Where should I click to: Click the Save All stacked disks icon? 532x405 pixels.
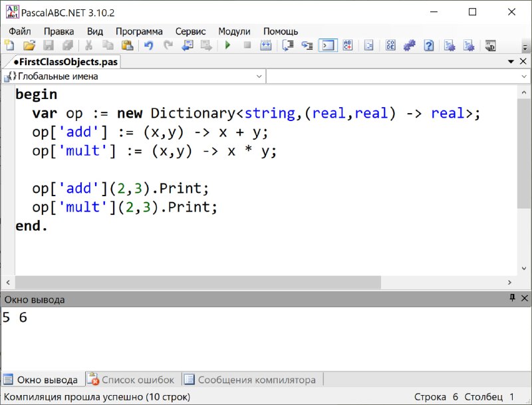pyautogui.click(x=68, y=45)
